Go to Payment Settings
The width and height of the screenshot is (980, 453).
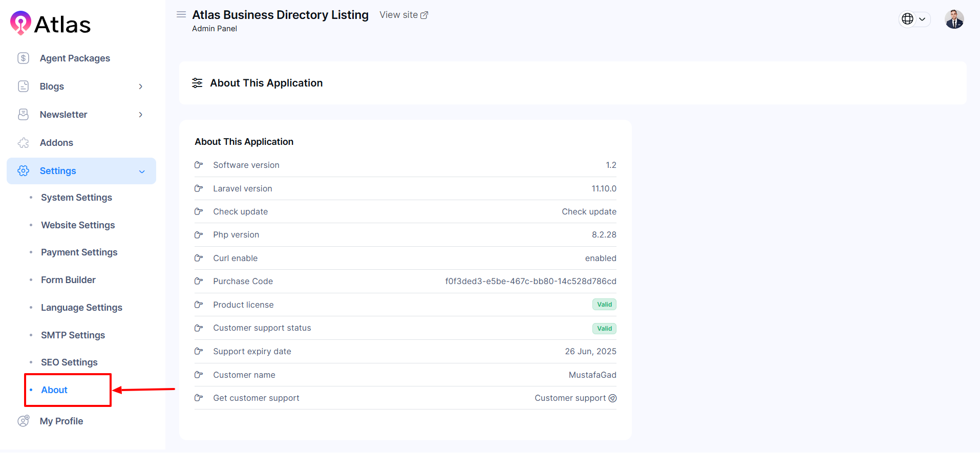tap(79, 252)
